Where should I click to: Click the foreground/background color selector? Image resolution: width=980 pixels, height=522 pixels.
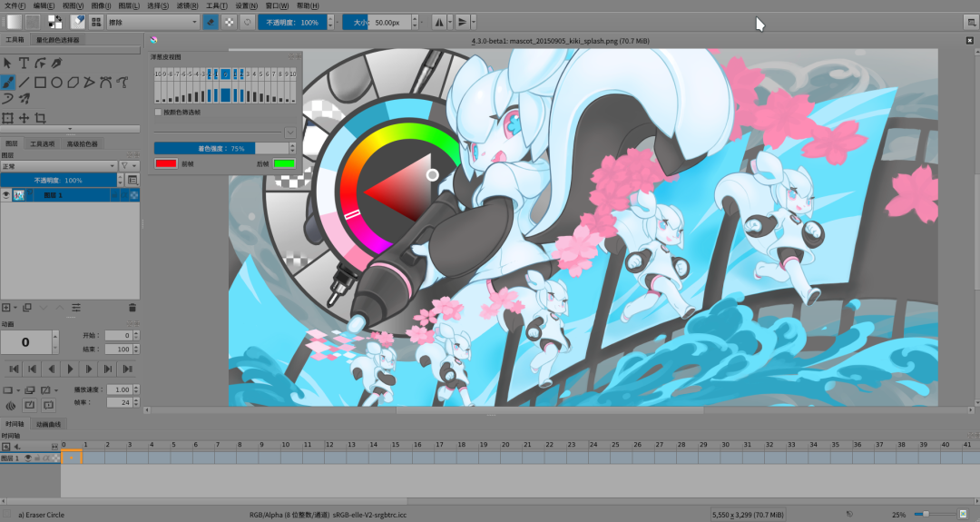[54, 22]
